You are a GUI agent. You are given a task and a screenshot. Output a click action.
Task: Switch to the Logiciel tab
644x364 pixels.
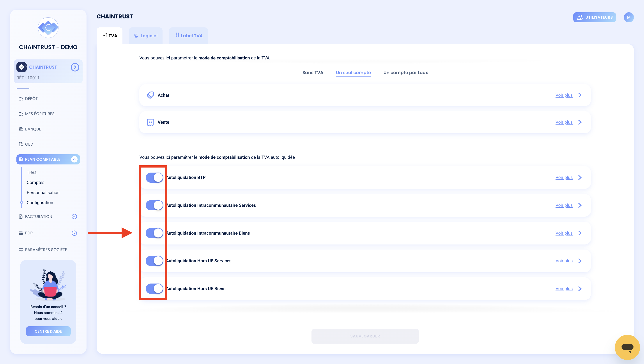click(x=146, y=36)
